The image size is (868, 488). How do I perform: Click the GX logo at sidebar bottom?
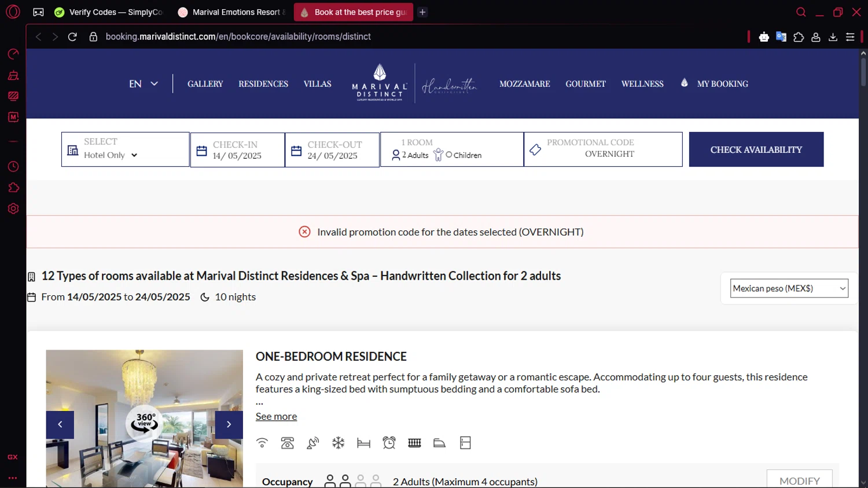point(13,457)
